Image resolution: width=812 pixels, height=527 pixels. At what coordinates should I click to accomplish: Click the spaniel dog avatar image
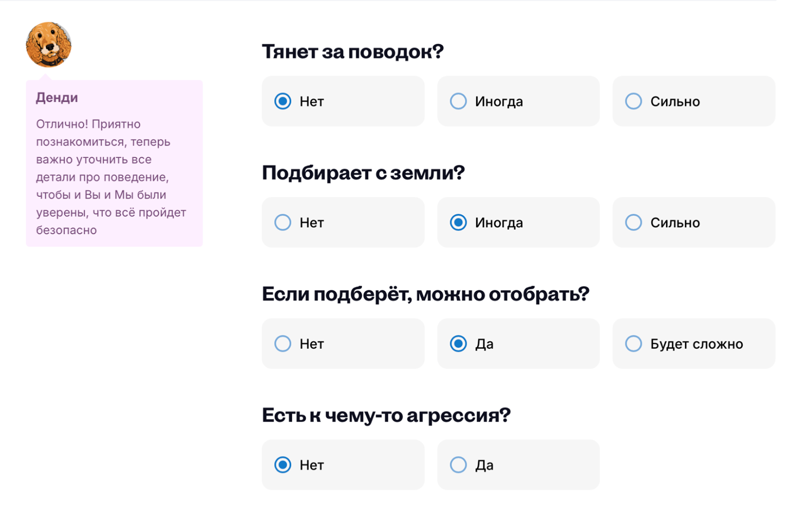(49, 44)
